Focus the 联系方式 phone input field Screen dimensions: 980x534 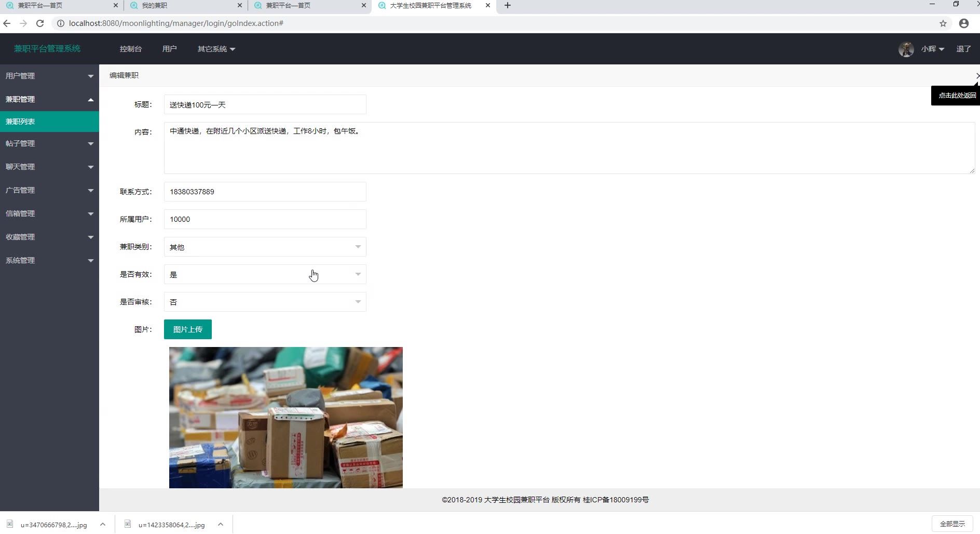point(265,192)
